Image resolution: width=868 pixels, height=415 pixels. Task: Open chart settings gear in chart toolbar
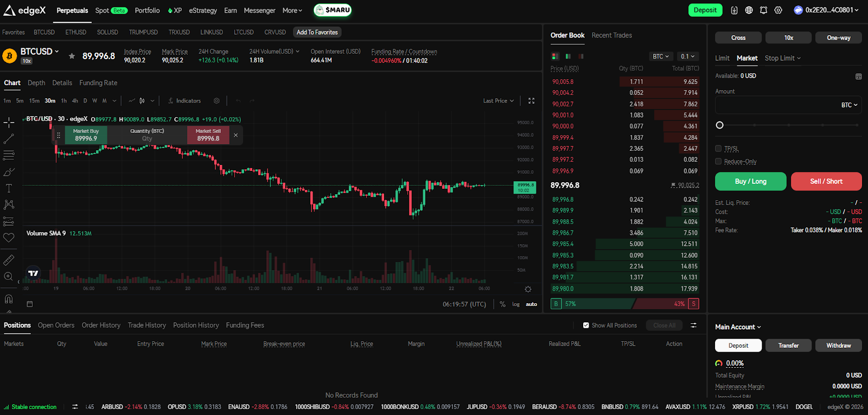pyautogui.click(x=216, y=101)
